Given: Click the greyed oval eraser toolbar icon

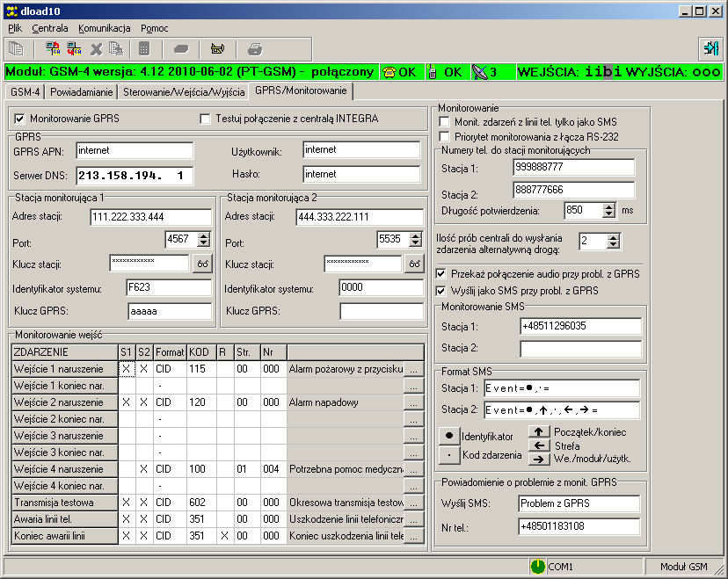Looking at the screenshot, I should pos(181,48).
